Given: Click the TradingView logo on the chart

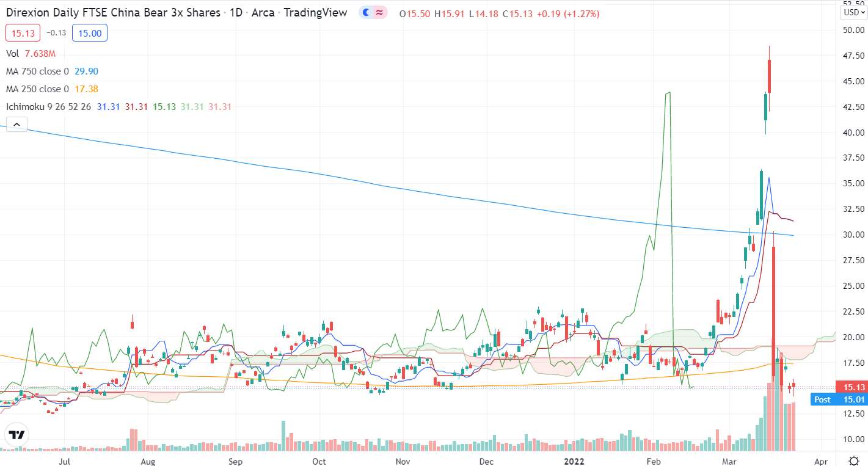Looking at the screenshot, I should pos(16,435).
